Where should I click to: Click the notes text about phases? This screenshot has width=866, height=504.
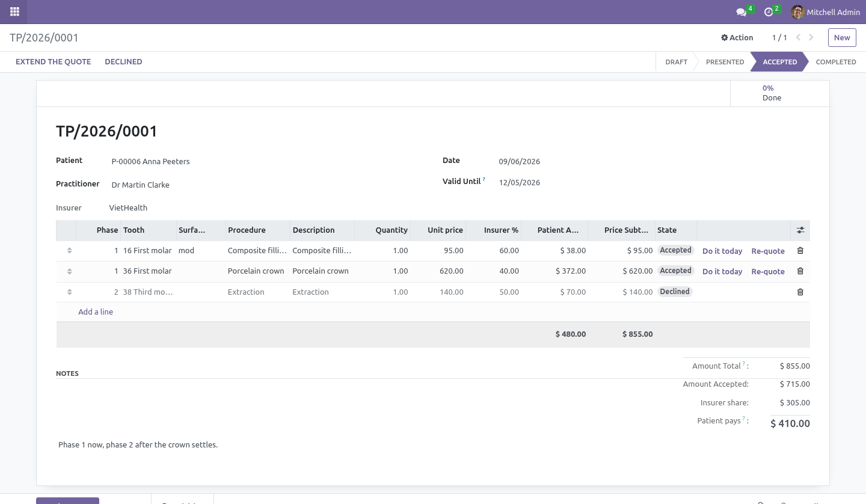tap(138, 445)
